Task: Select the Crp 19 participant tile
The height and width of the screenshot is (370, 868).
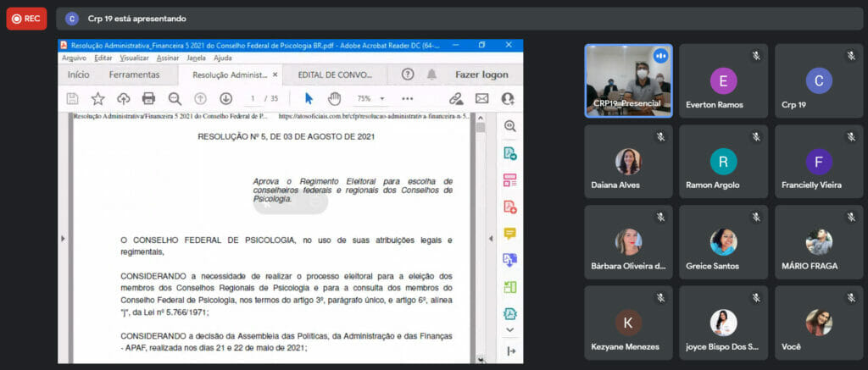Action: coord(819,80)
